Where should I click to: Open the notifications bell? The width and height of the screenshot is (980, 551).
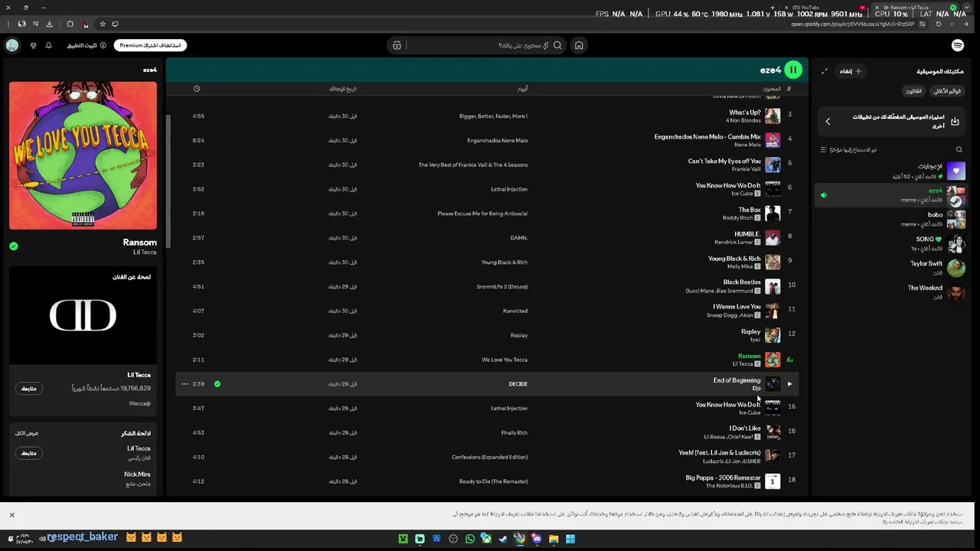48,45
